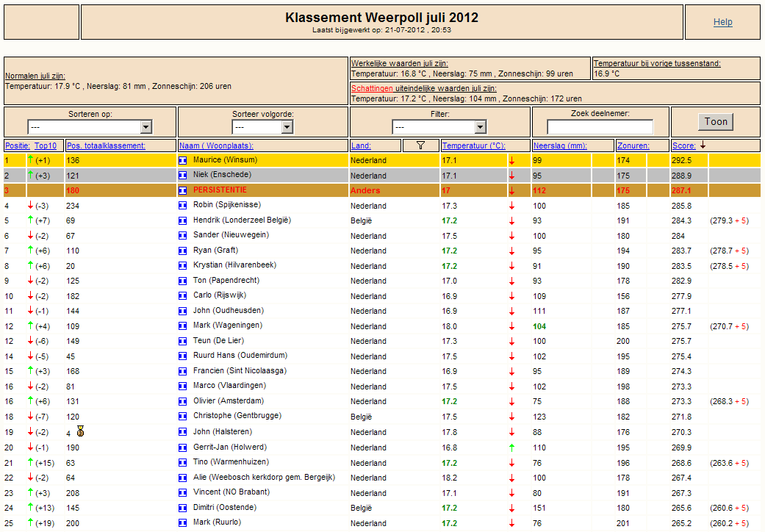Sort by the Temperatuur (°C) column header
This screenshot has height=532, width=765.
(x=474, y=145)
